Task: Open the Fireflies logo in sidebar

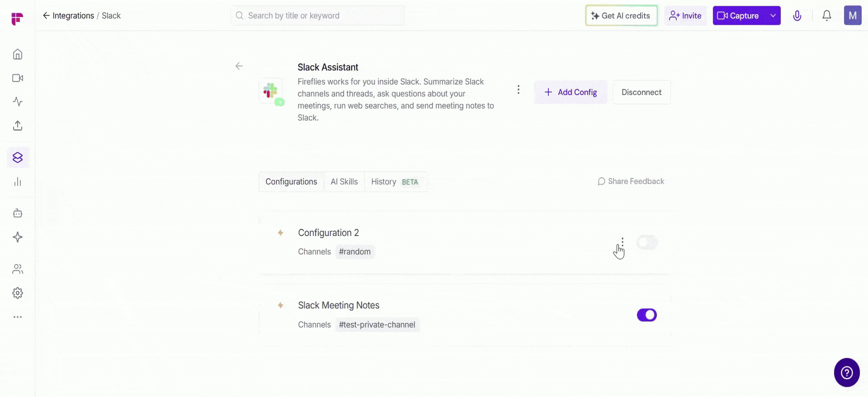Action: tap(17, 19)
